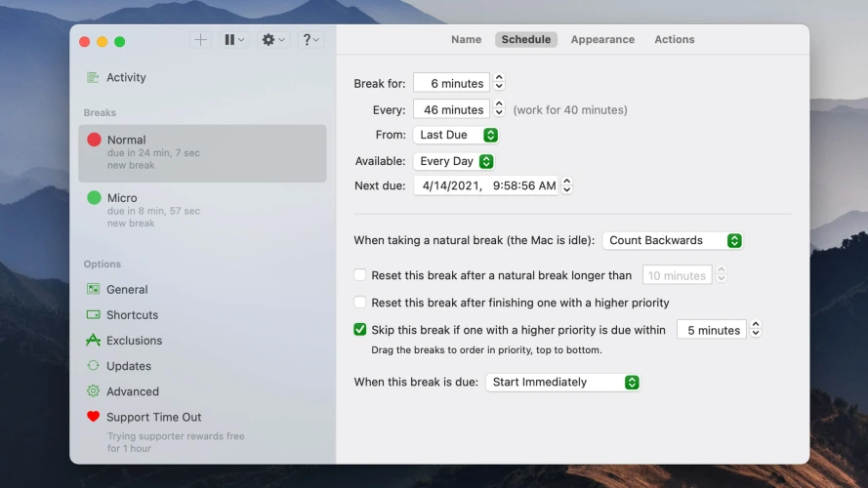Open Exclusions options in sidebar
Viewport: 868px width, 488px height.
[134, 341]
